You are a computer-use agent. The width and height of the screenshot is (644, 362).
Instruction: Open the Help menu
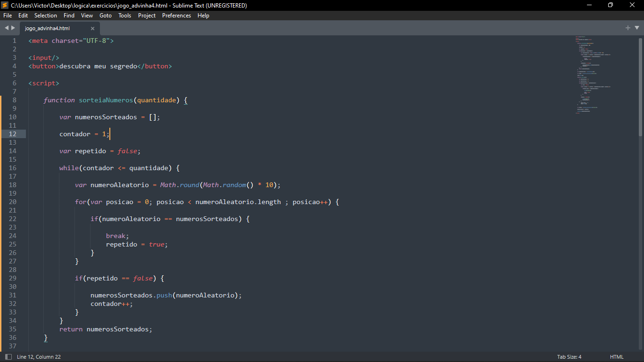[203, 16]
